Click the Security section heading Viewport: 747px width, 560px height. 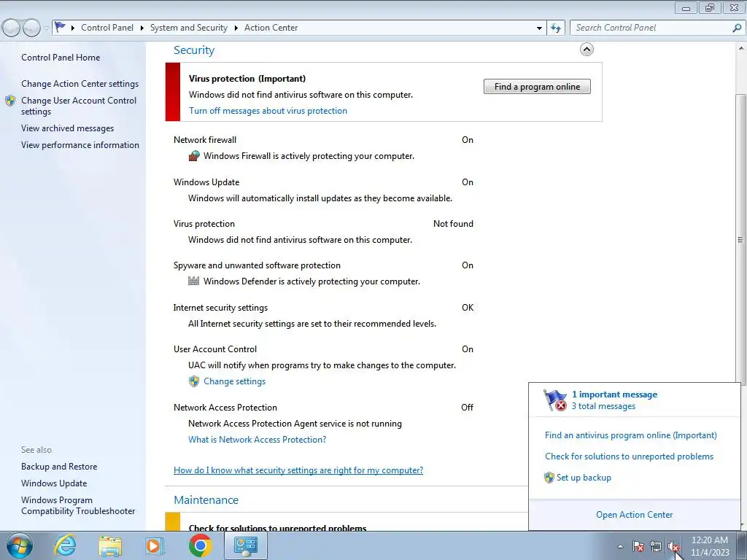coord(194,50)
